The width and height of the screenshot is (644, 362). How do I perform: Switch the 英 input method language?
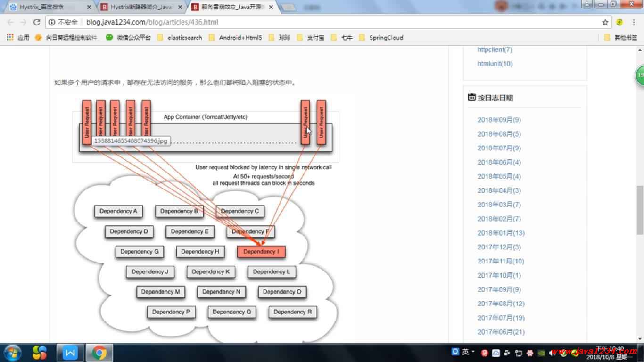(x=465, y=352)
